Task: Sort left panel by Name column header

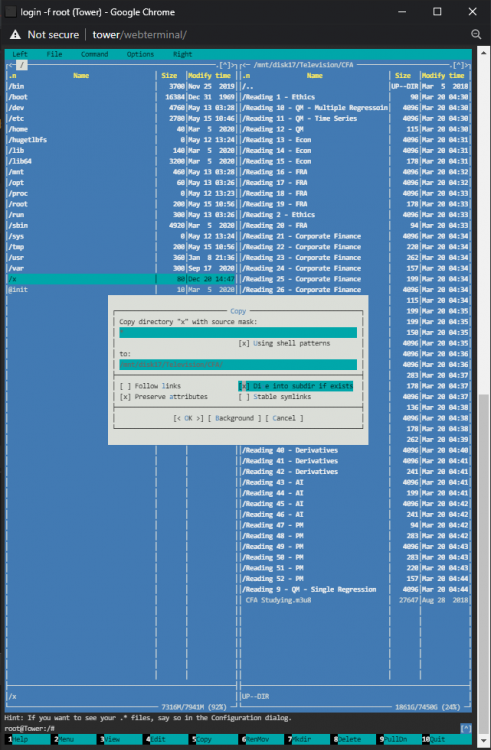Action: 81,76
